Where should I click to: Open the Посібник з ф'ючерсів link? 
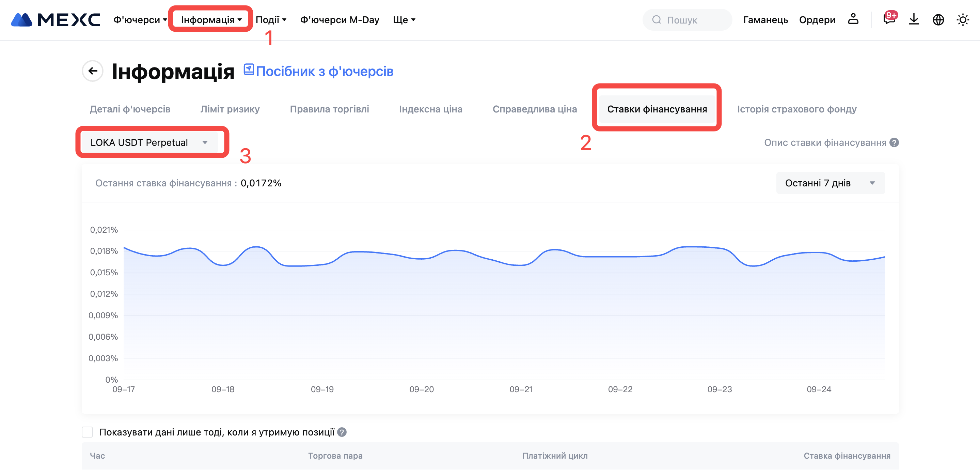click(x=318, y=71)
